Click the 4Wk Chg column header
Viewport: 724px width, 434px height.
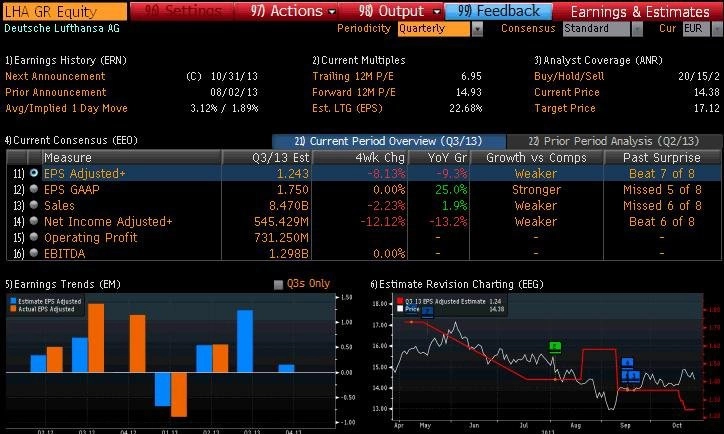[x=361, y=157]
